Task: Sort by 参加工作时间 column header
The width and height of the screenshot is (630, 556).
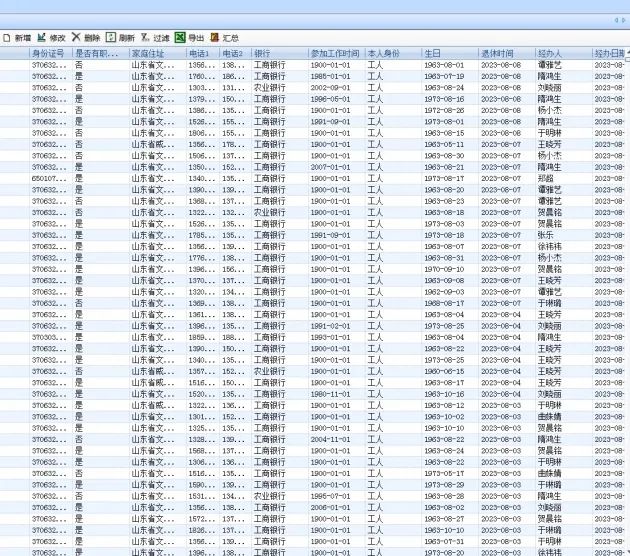Action: coord(335,53)
